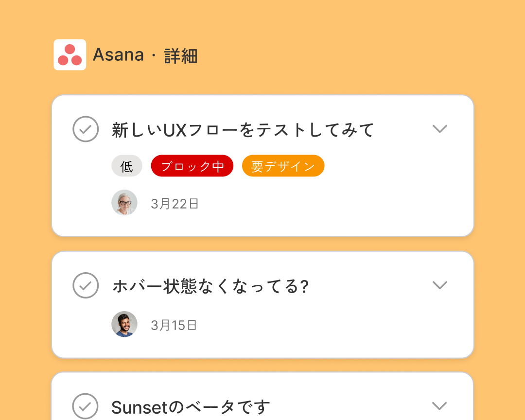Toggle Sunsetのベータです completion circle
The width and height of the screenshot is (525, 420).
point(85,406)
